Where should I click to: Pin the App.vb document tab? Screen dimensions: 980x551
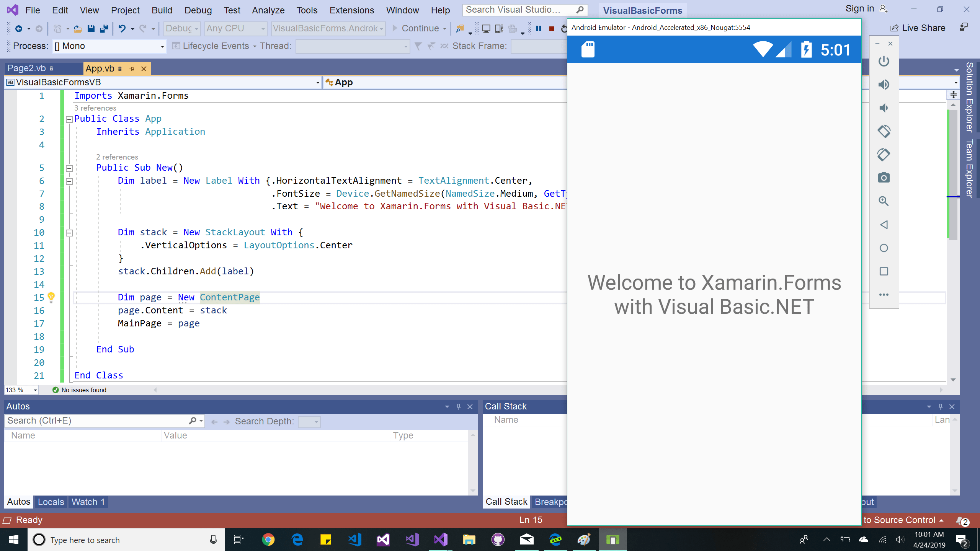coord(132,68)
